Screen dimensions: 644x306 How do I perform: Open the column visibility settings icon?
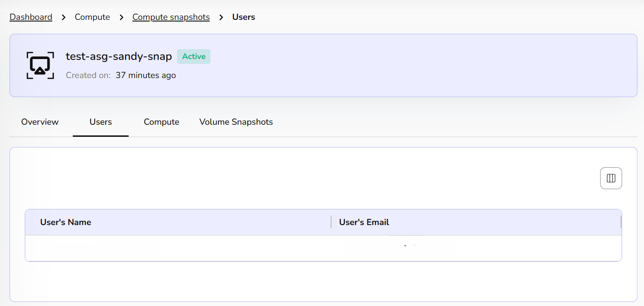[611, 178]
